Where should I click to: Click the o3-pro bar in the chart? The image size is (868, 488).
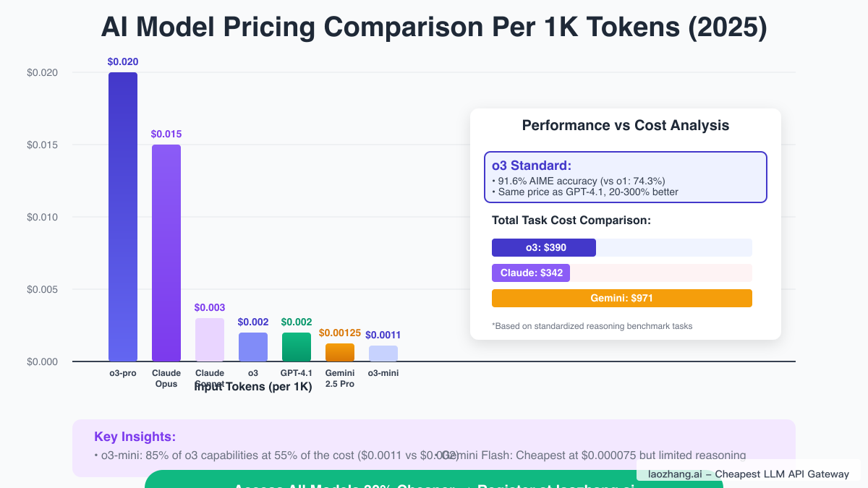tap(123, 217)
